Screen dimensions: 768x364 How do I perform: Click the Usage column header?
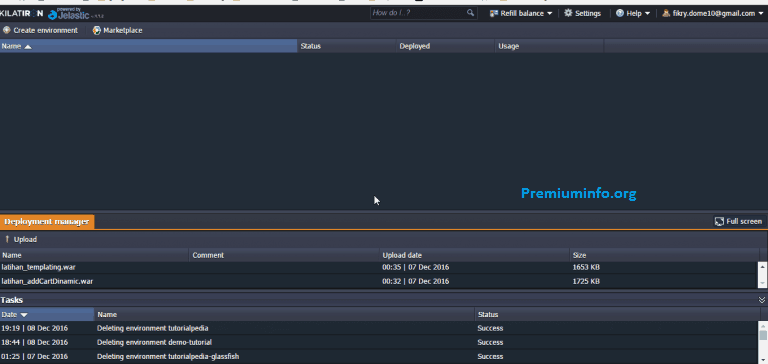click(x=549, y=46)
